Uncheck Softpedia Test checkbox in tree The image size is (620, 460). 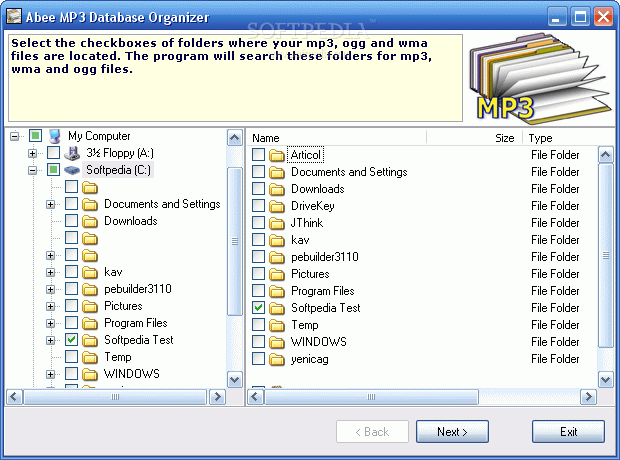coord(72,340)
